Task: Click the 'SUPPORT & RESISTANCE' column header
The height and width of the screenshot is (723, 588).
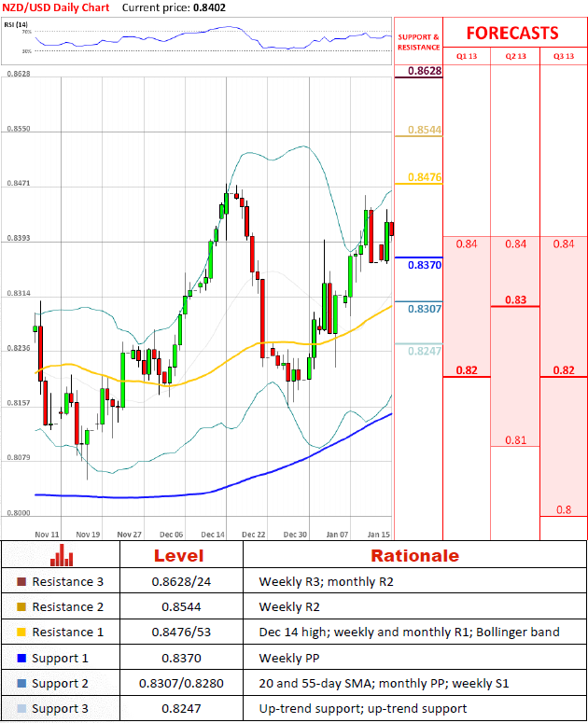Action: 418,42
